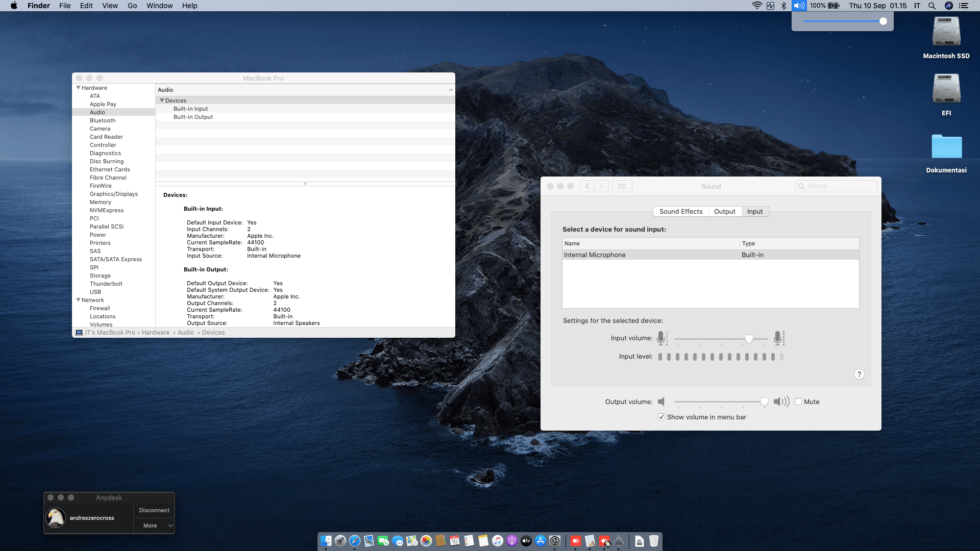Image resolution: width=980 pixels, height=551 pixels.
Task: Open System Preferences gear in Dock
Action: coord(555,541)
